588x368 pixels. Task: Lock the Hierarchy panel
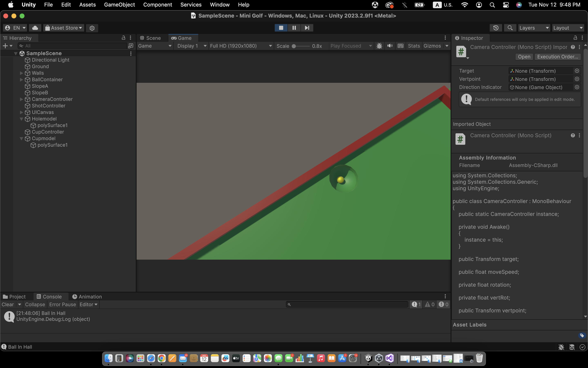(x=124, y=38)
